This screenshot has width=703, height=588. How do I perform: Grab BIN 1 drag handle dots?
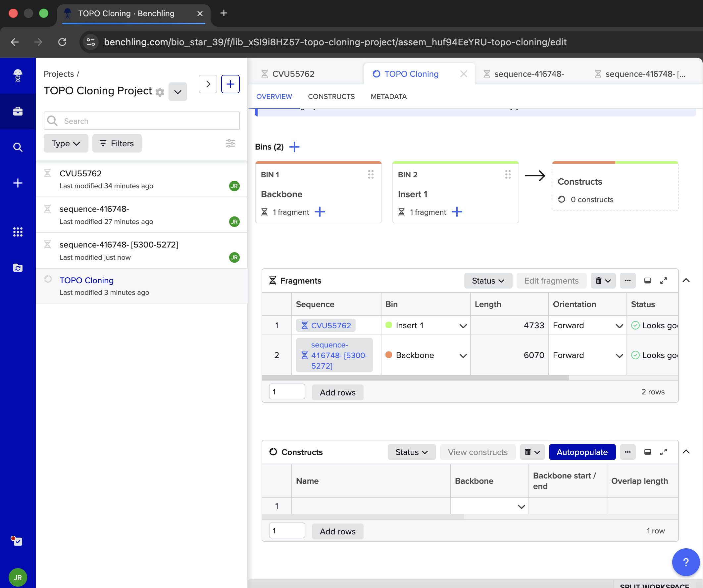click(371, 174)
